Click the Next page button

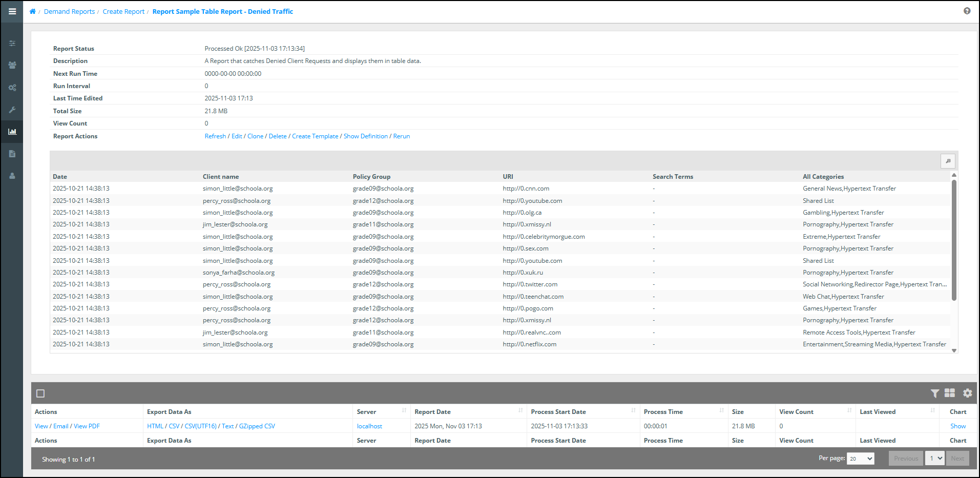[957, 459]
